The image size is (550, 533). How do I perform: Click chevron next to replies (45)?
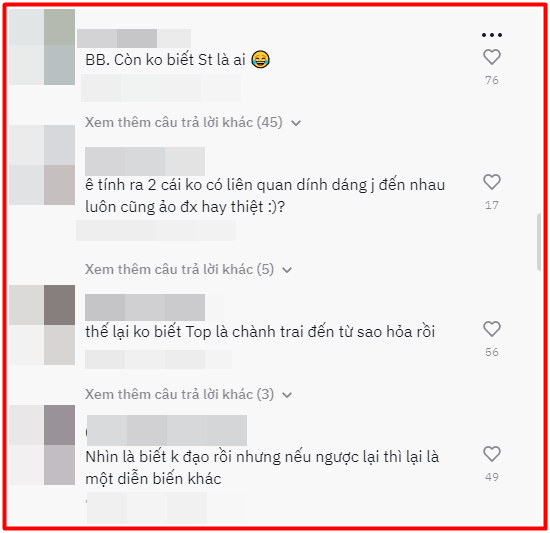coord(296,123)
